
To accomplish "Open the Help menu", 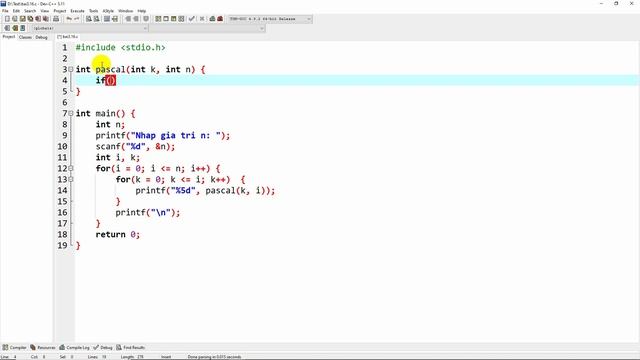I will [x=142, y=11].
